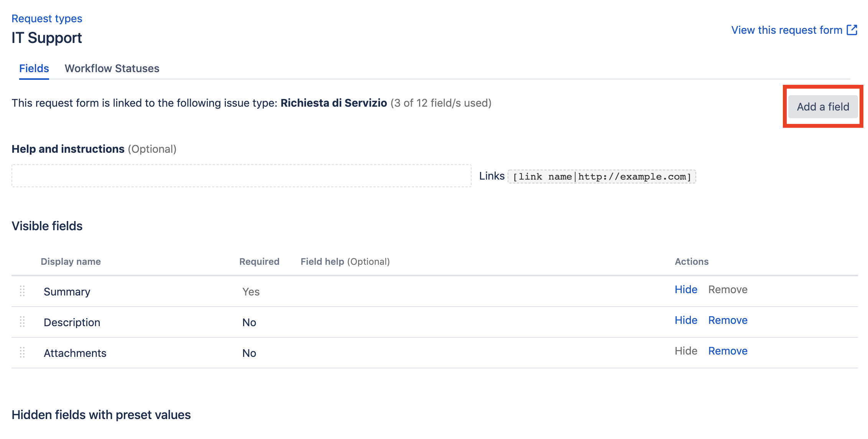The height and width of the screenshot is (439, 868).
Task: Click the Hidden fields with preset values heading
Action: pos(101,415)
